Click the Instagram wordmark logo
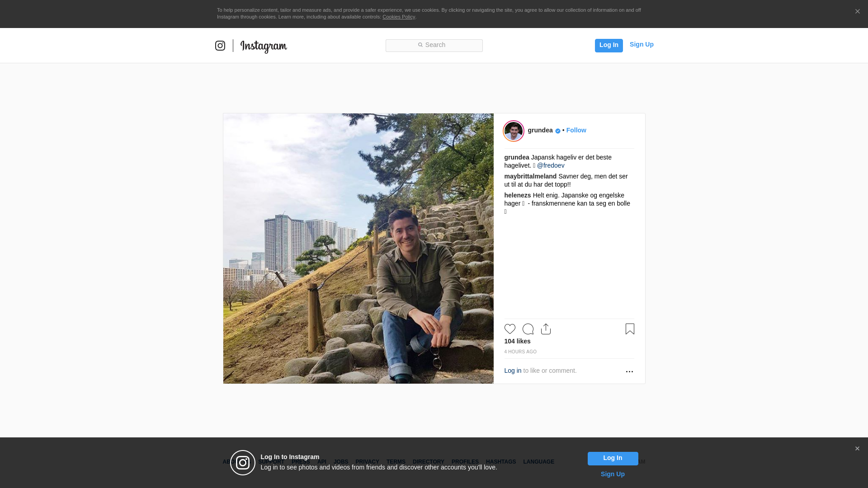Image resolution: width=868 pixels, height=488 pixels. click(264, 46)
